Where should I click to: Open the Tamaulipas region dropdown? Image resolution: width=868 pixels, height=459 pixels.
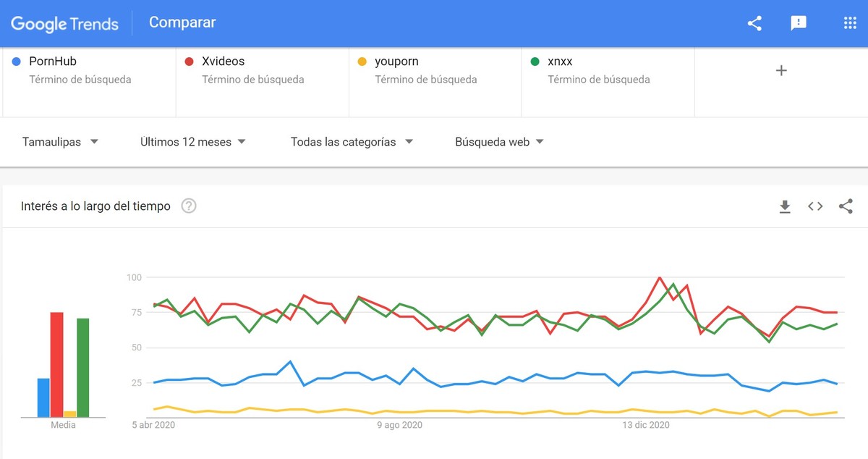(x=60, y=142)
